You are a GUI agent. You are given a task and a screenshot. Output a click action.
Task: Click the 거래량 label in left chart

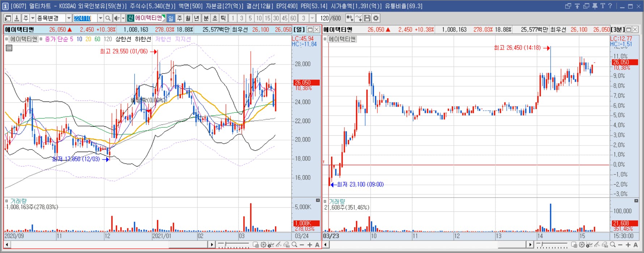click(x=18, y=201)
